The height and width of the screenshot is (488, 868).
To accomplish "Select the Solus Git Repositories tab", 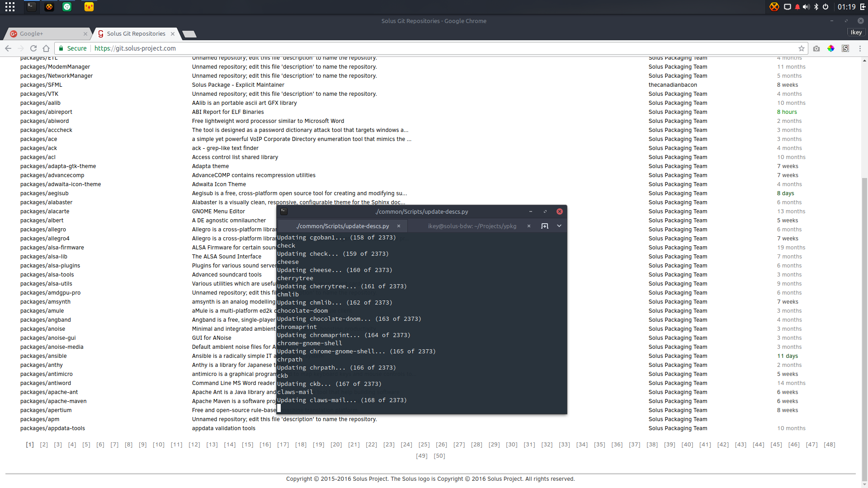I will [x=137, y=34].
